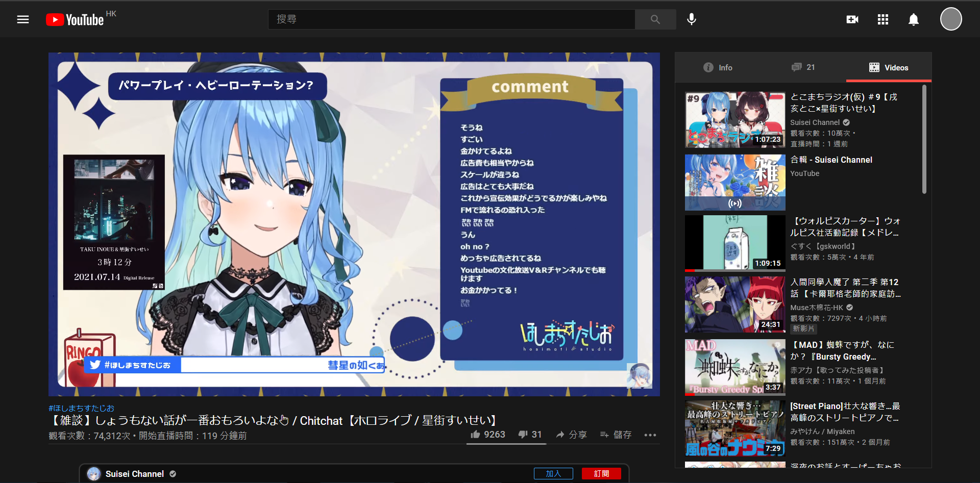The height and width of the screenshot is (483, 980).
Task: Click the ぐすく【gskworld】 channel name
Action: click(823, 246)
